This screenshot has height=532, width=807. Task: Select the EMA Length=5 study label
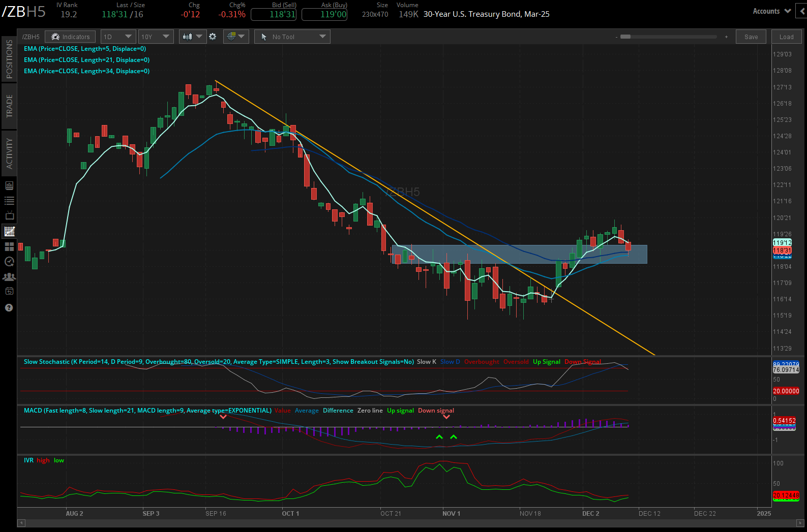pyautogui.click(x=85, y=49)
